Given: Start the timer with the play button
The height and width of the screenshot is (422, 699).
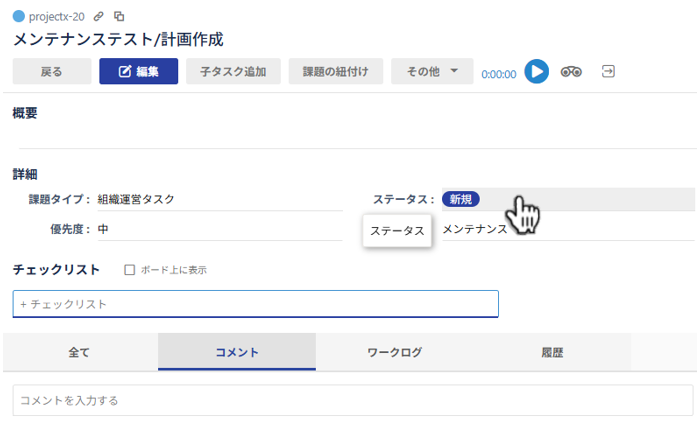Looking at the screenshot, I should pyautogui.click(x=536, y=71).
